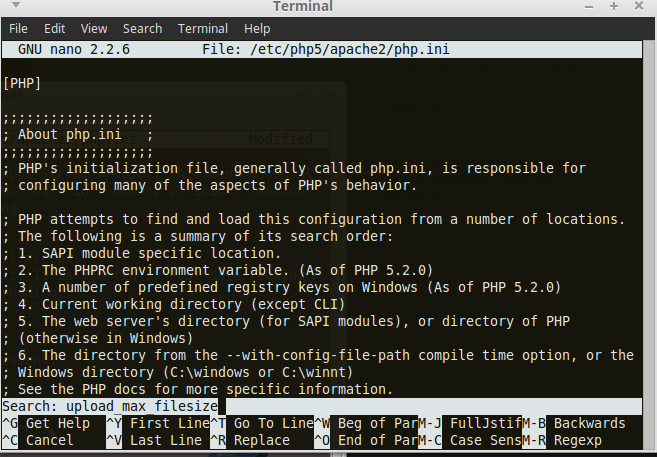
Task: Click the '; About php.ini' comment line
Action: [78, 134]
